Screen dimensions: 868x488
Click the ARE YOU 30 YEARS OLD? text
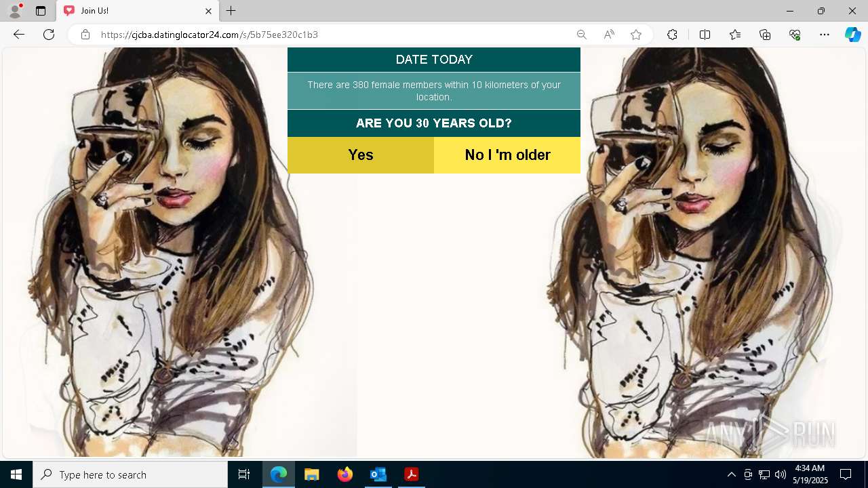click(x=434, y=123)
